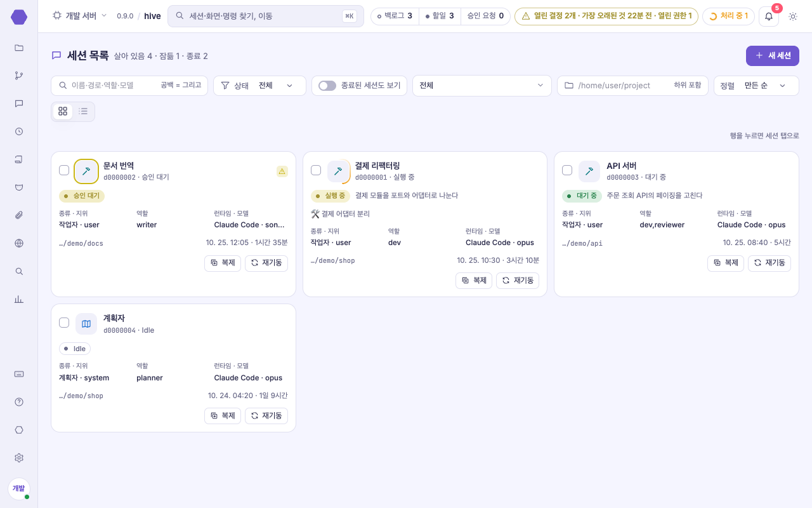Open the 상태 filter dropdown
The image size is (812, 508).
pyautogui.click(x=259, y=86)
